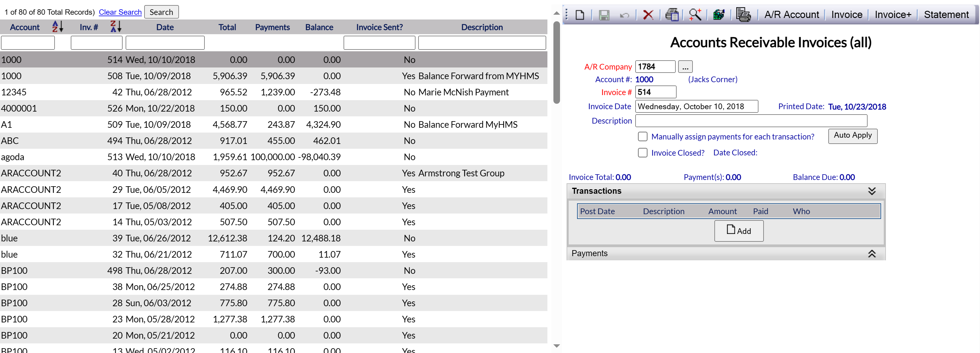This screenshot has height=353, width=980.
Task: Select ARACCOUNT2 invoice 29 row
Action: point(273,189)
